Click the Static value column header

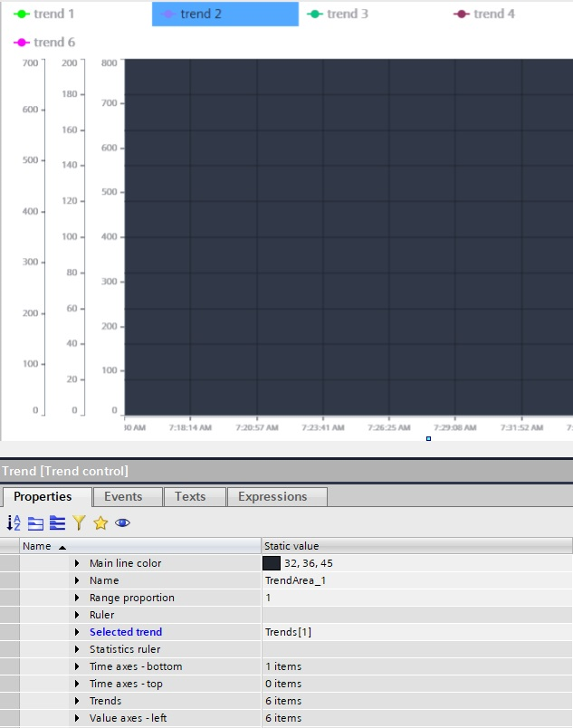(x=417, y=546)
